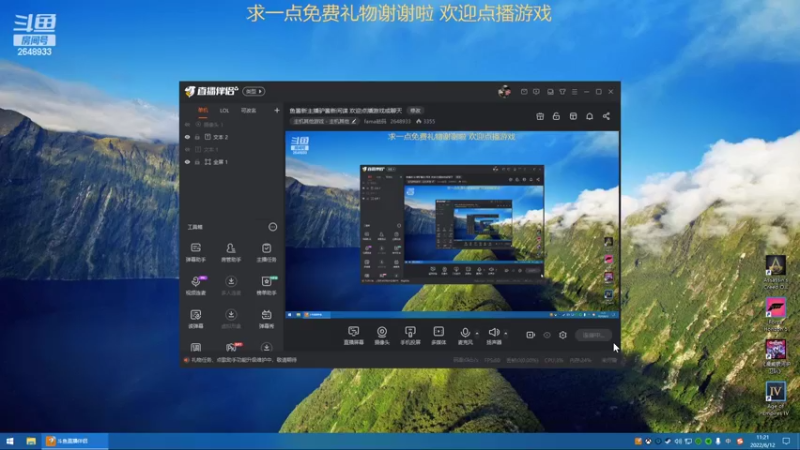
Task: Click the share icon in the header
Action: (606, 116)
